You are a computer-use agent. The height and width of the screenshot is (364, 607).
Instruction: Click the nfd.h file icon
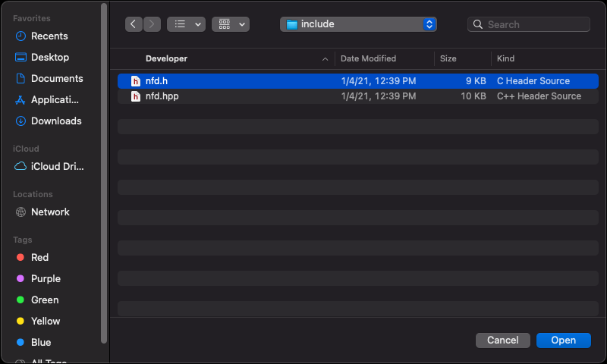(x=136, y=81)
